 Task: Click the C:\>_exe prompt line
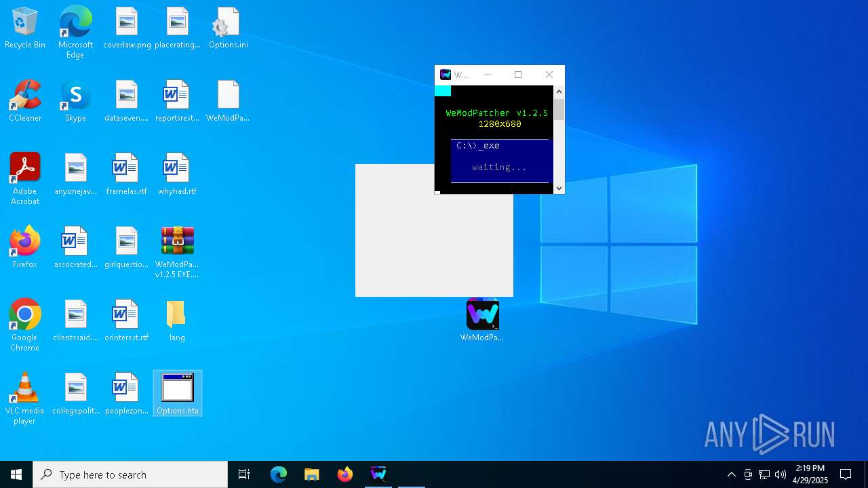pos(478,146)
